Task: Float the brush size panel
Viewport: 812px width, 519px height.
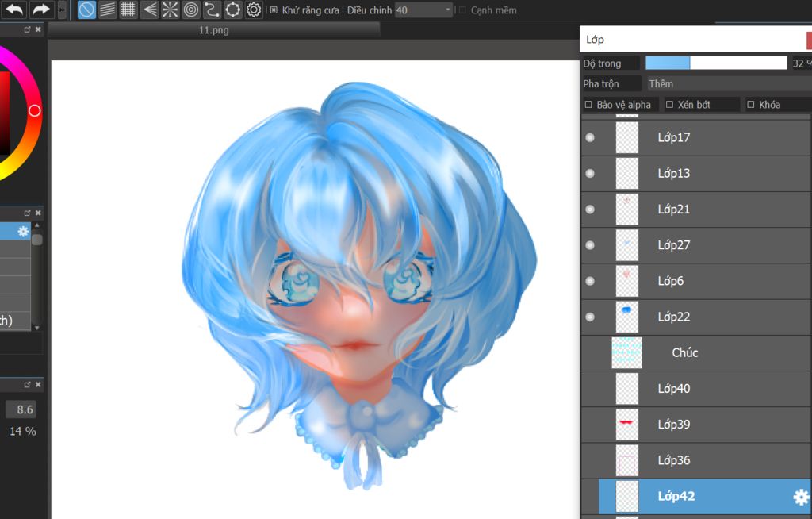Action: [x=28, y=385]
